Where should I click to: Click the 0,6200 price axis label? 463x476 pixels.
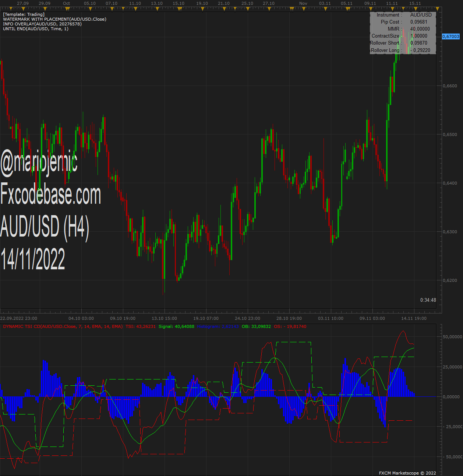(450, 280)
